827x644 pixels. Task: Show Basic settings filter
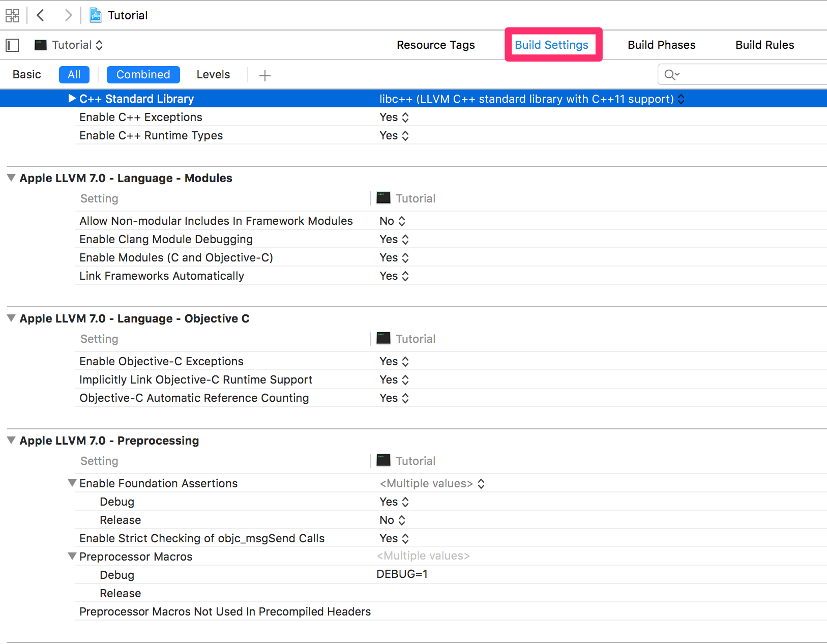[x=27, y=74]
